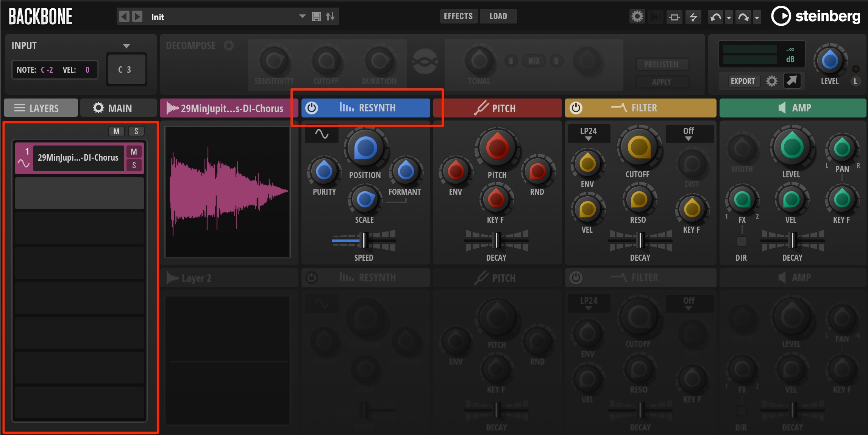The height and width of the screenshot is (435, 868).
Task: Click the export settings gear icon
Action: pyautogui.click(x=771, y=81)
